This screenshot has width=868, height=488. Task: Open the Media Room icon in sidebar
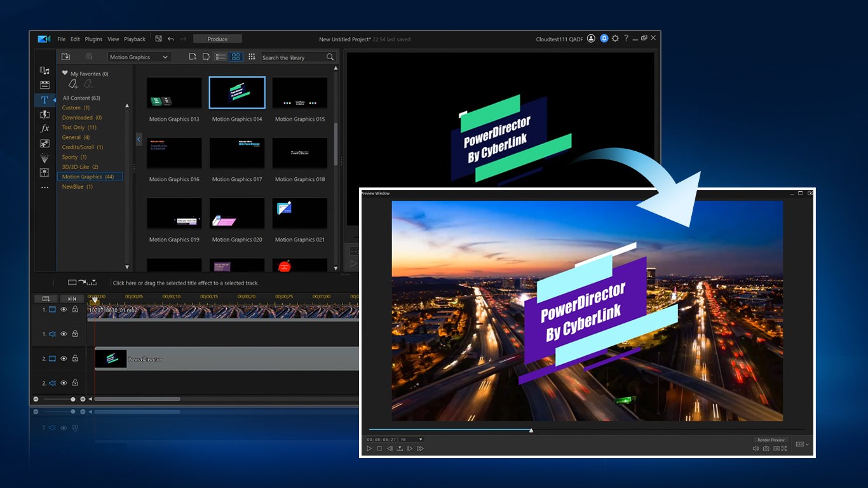(44, 71)
